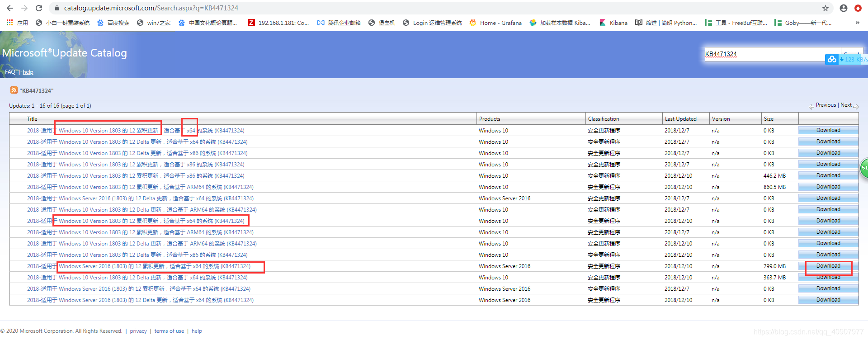Download the 446.2 MB x86 update
This screenshot has height=340, width=868.
point(828,175)
